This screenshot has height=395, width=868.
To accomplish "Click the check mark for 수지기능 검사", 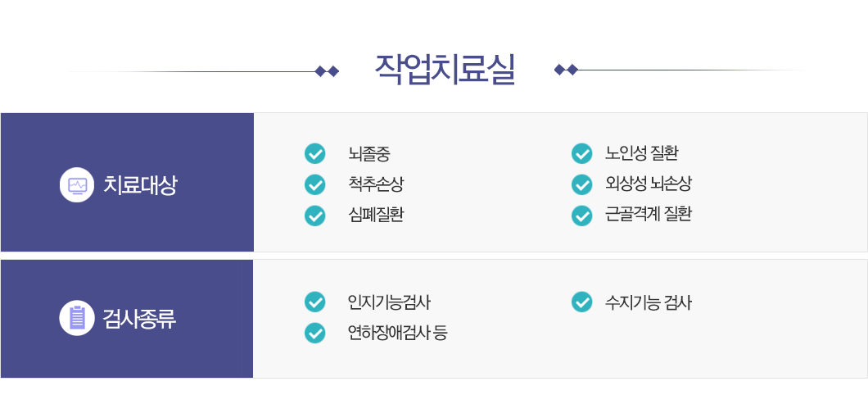I will 581,302.
